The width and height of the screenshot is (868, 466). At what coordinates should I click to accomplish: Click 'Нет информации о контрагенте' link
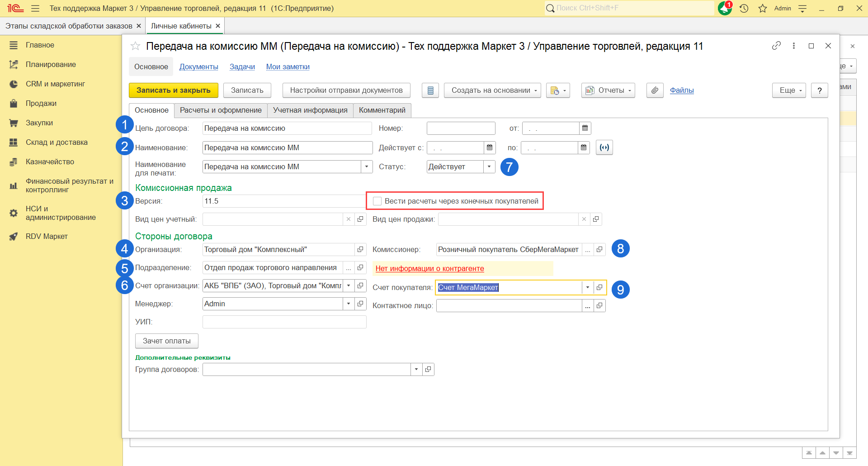click(430, 269)
